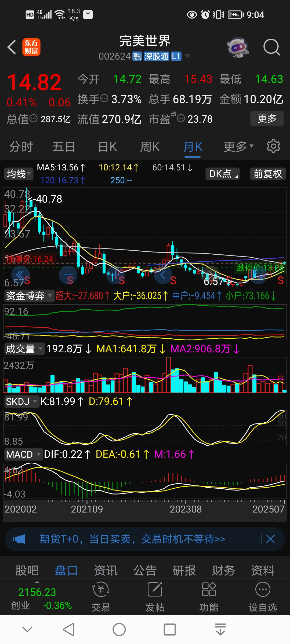Viewport: 290px width, 644px height.
Task: Tap the MA5:13.56 moving average value
Action: pos(61,168)
